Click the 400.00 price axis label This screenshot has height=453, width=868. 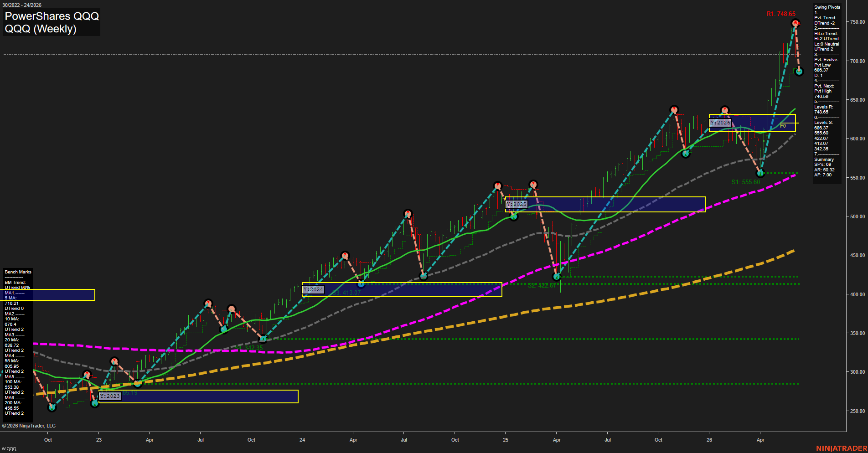pyautogui.click(x=857, y=294)
